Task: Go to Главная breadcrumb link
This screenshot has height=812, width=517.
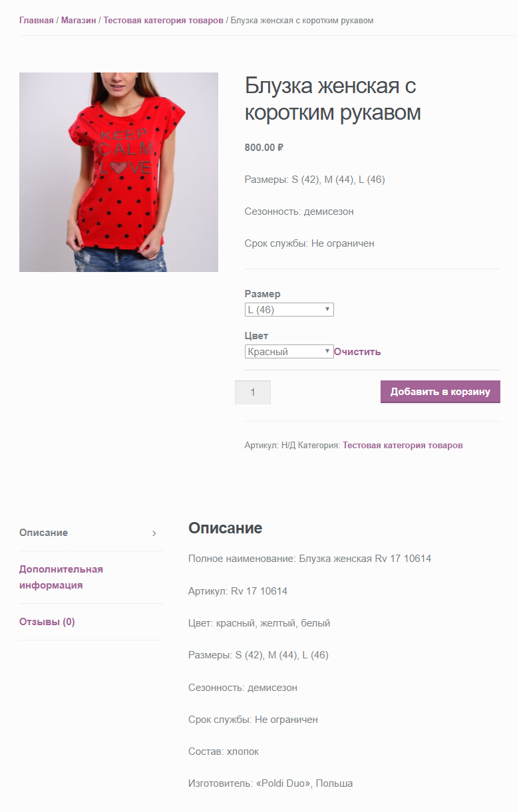Action: 37,21
